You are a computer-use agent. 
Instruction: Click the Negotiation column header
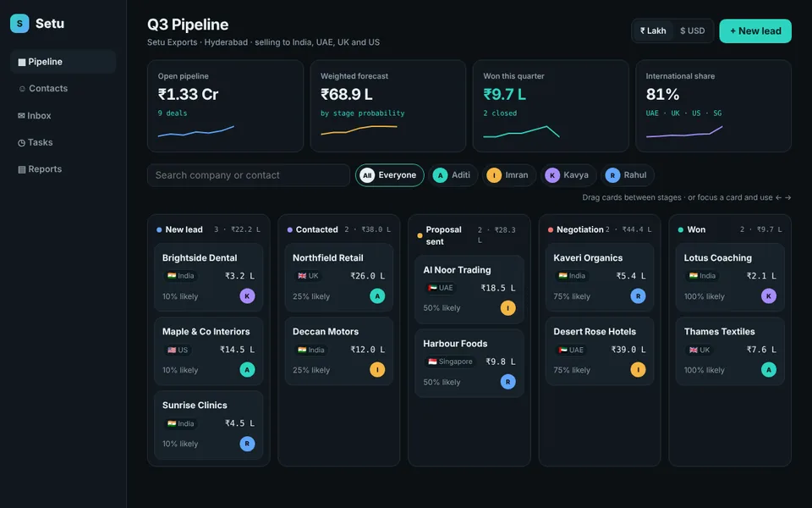(600, 229)
